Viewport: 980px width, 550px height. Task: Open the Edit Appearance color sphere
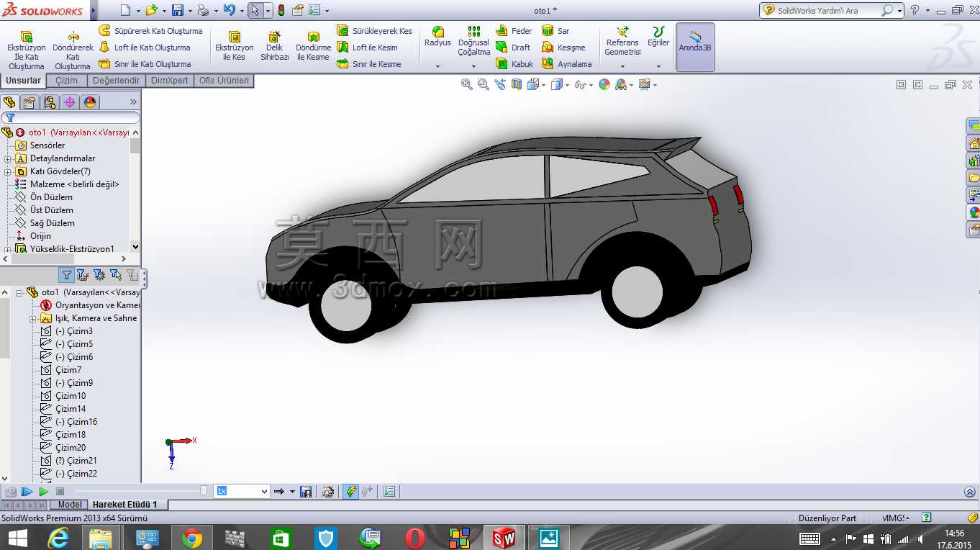pos(604,84)
